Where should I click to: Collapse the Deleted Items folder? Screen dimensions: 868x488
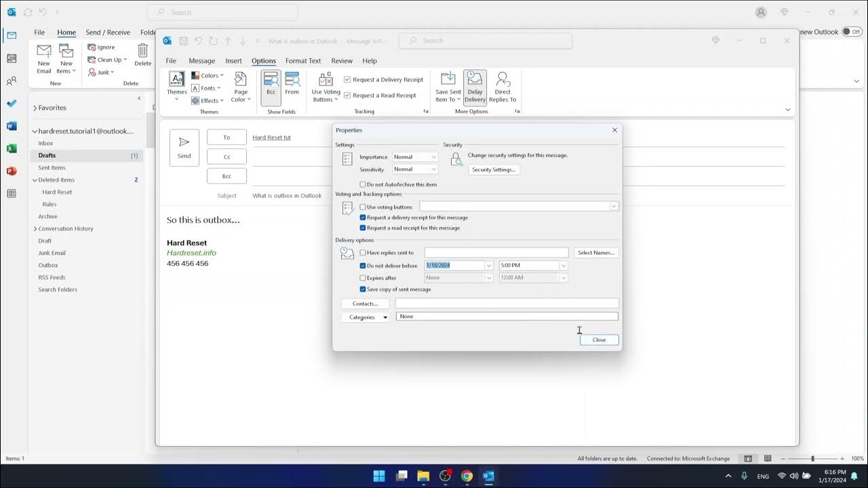click(x=34, y=180)
